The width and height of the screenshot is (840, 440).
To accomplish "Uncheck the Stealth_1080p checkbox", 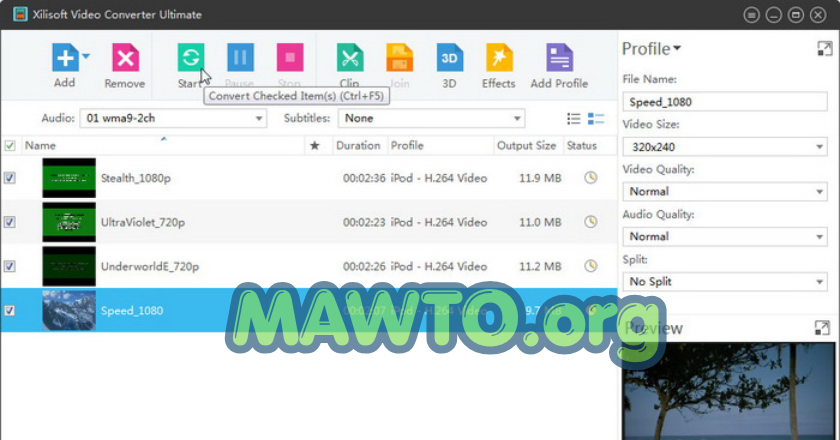I will click(x=10, y=178).
